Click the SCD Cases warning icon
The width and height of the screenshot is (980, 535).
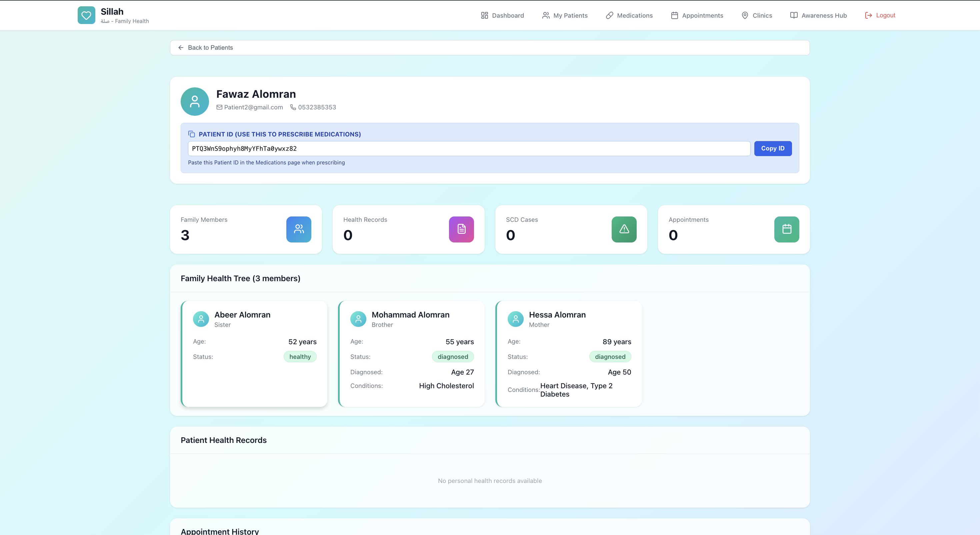click(x=624, y=229)
